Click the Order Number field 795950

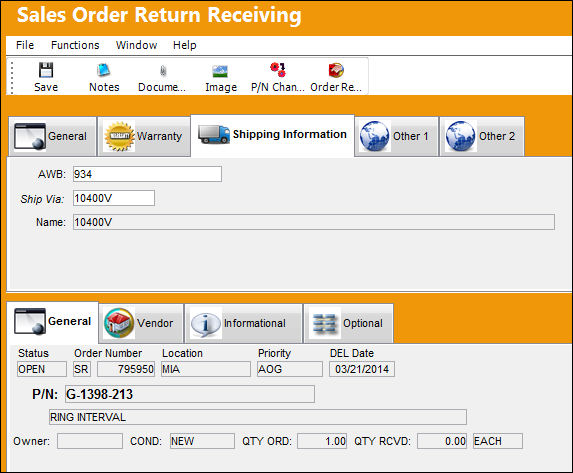126,369
